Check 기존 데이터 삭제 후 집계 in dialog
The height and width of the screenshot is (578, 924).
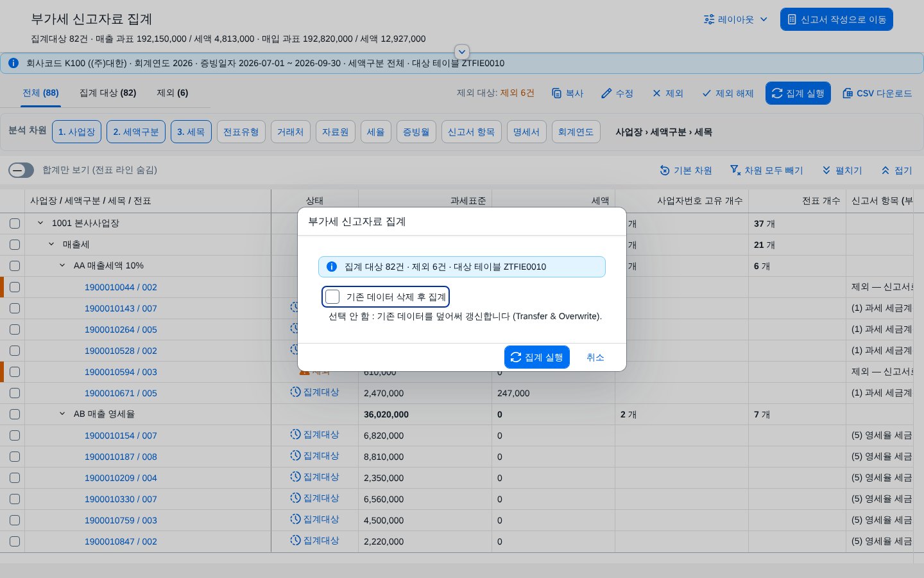pyautogui.click(x=332, y=297)
